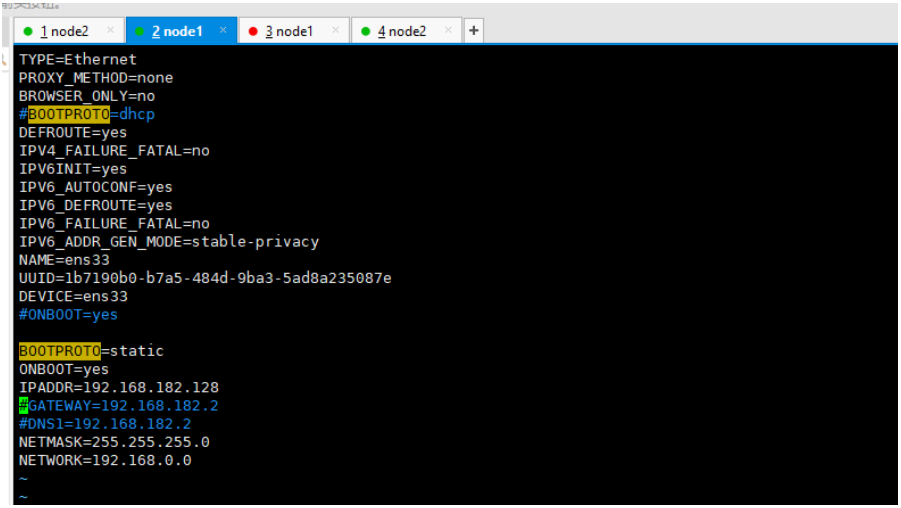Click the highlighted BOOTPROTO=static text
This screenshot has height=508, width=901.
(x=91, y=351)
